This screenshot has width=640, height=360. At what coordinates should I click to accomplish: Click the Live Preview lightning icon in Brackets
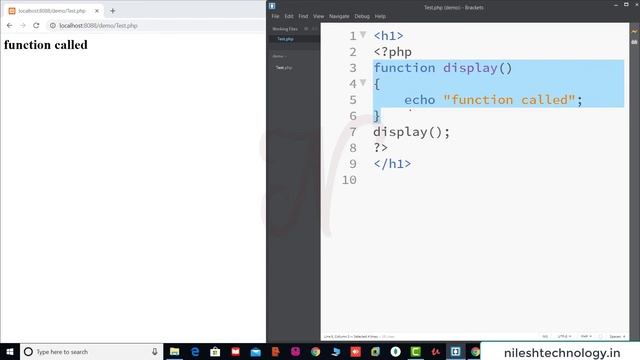coord(634,31)
